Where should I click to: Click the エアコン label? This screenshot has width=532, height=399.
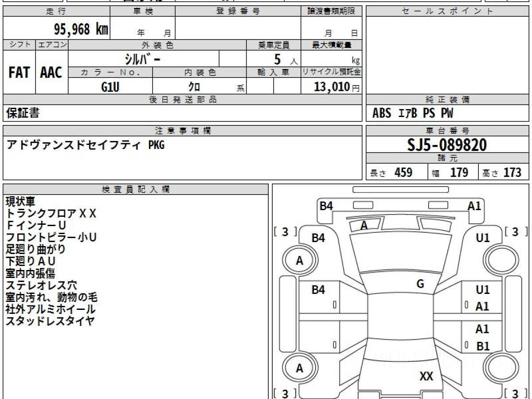click(x=52, y=44)
